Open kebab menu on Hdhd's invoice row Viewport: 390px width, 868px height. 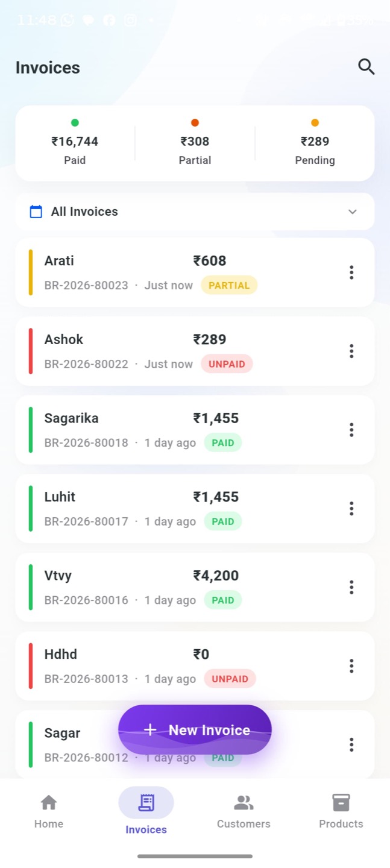point(351,665)
